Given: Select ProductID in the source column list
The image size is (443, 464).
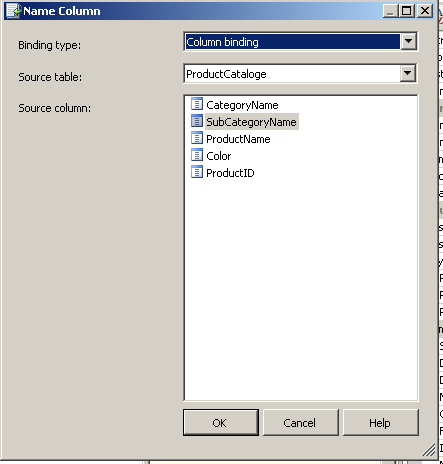Looking at the screenshot, I should click(x=230, y=173).
